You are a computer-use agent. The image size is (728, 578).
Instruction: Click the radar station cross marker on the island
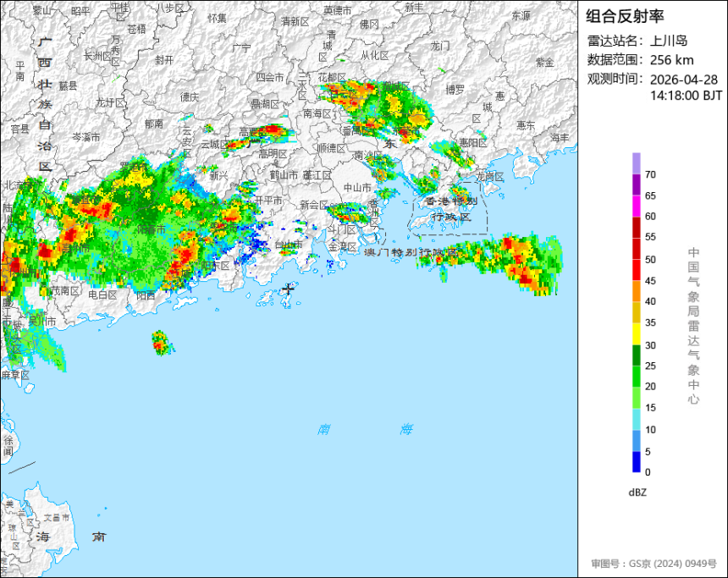[x=288, y=289]
